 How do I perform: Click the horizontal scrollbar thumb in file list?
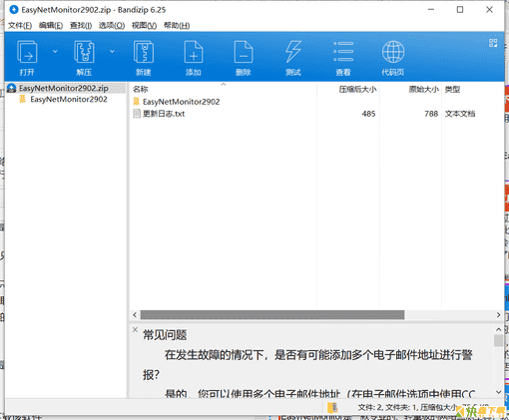272,314
